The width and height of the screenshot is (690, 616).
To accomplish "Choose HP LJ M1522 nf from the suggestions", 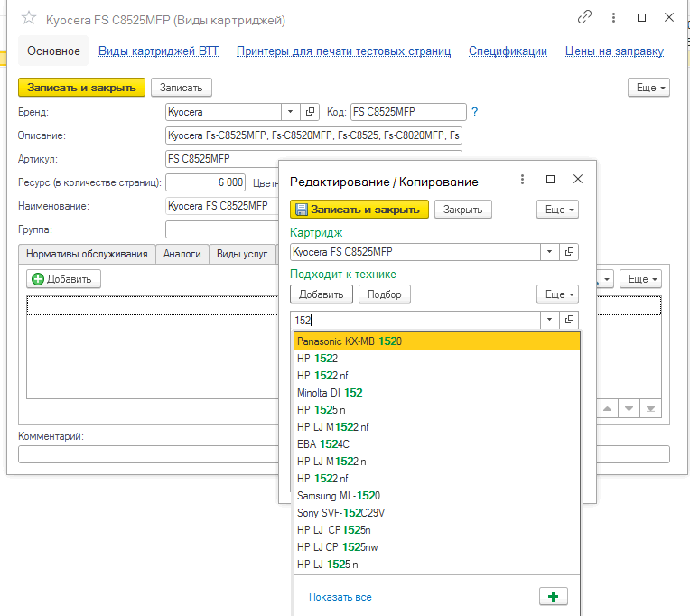I will [436, 427].
